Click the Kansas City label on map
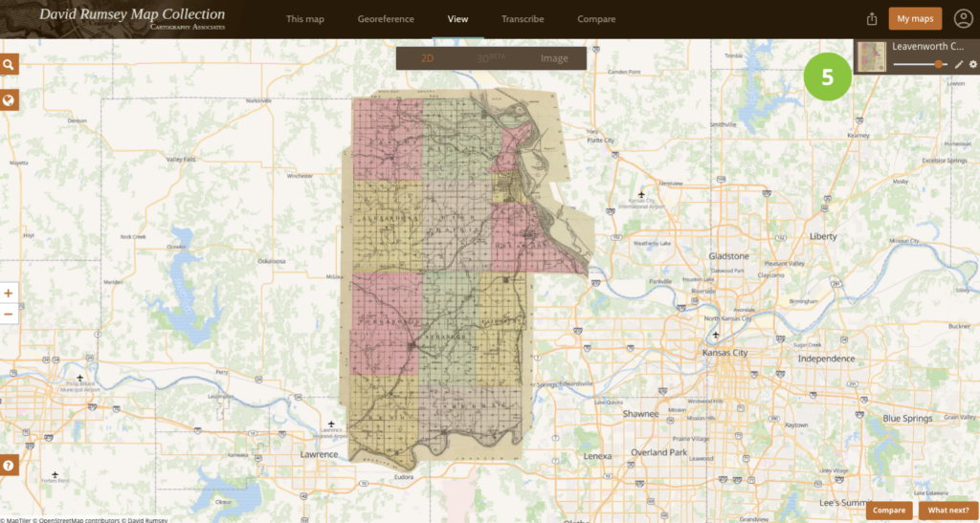 (x=725, y=353)
